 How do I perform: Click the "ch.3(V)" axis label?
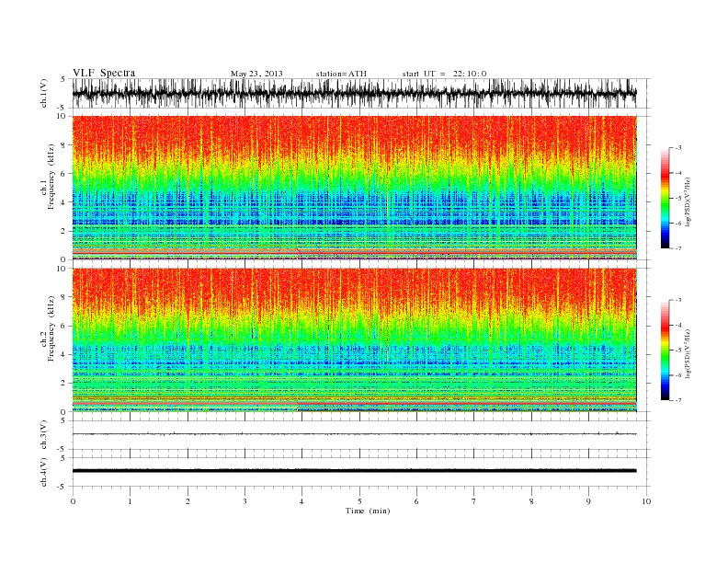click(44, 435)
